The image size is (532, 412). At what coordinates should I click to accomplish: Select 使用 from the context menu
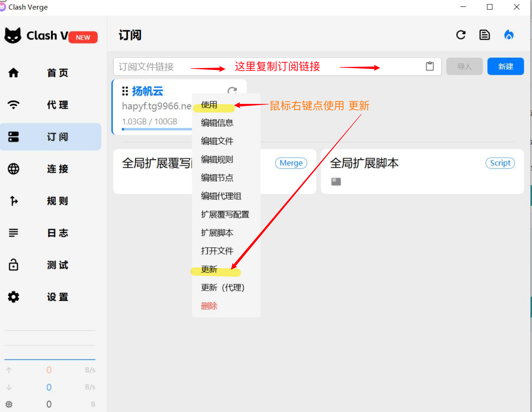(x=208, y=105)
